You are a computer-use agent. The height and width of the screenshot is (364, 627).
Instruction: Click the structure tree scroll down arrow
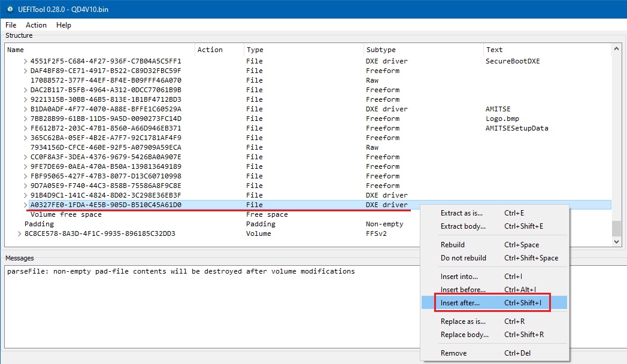point(616,241)
